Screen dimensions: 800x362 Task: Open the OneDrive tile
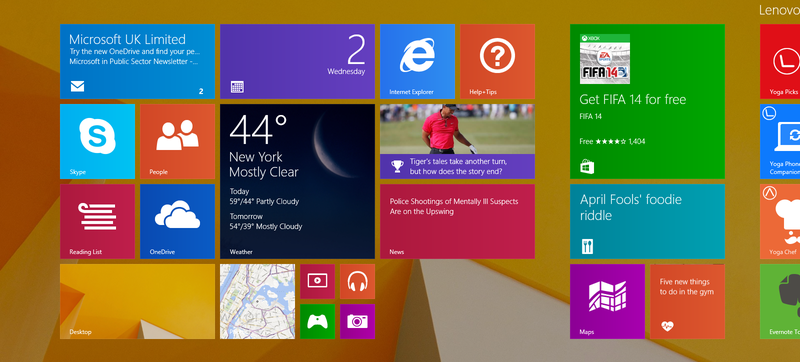[x=178, y=221]
